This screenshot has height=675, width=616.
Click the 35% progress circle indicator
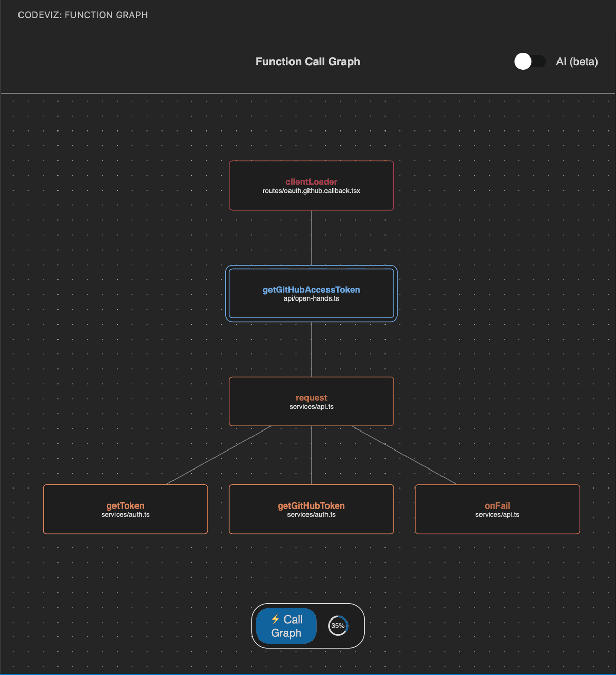[x=338, y=626]
